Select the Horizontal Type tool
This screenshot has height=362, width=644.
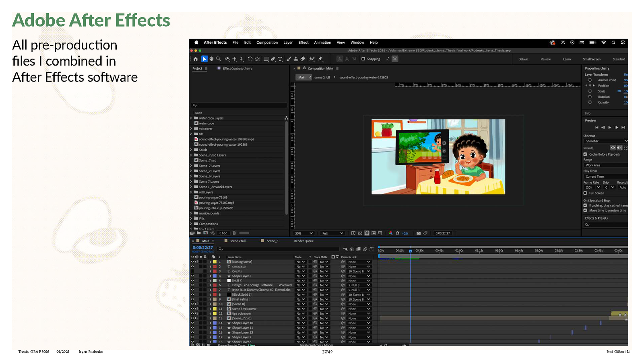[280, 59]
